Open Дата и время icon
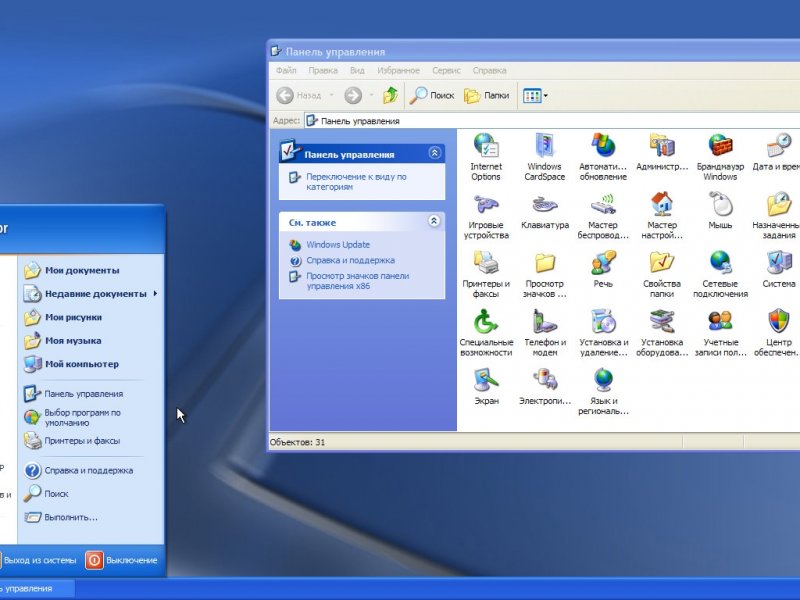800x600 pixels. [x=778, y=152]
